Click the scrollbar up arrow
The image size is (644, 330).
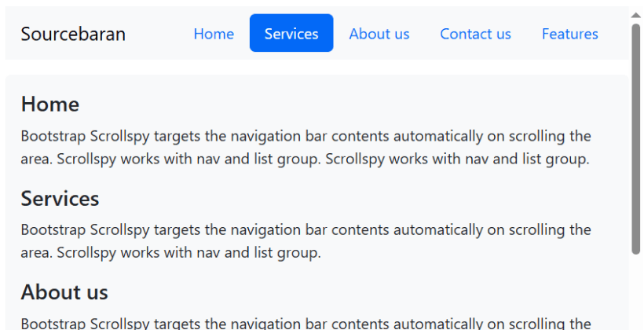point(635,14)
